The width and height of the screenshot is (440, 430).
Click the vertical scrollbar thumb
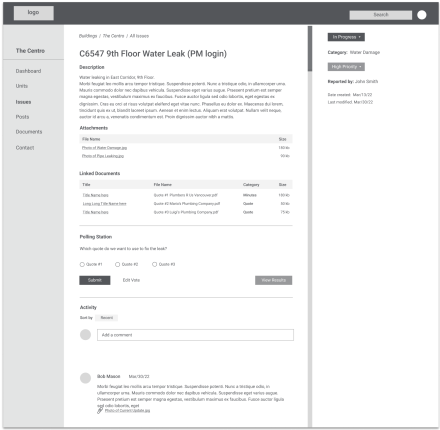point(310,49)
